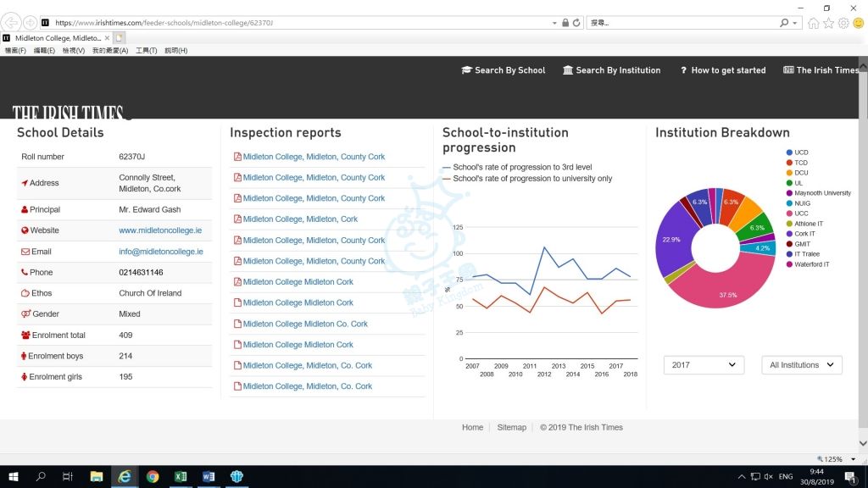Switch to Chrome from taskbar
868x488 pixels.
pyautogui.click(x=153, y=476)
